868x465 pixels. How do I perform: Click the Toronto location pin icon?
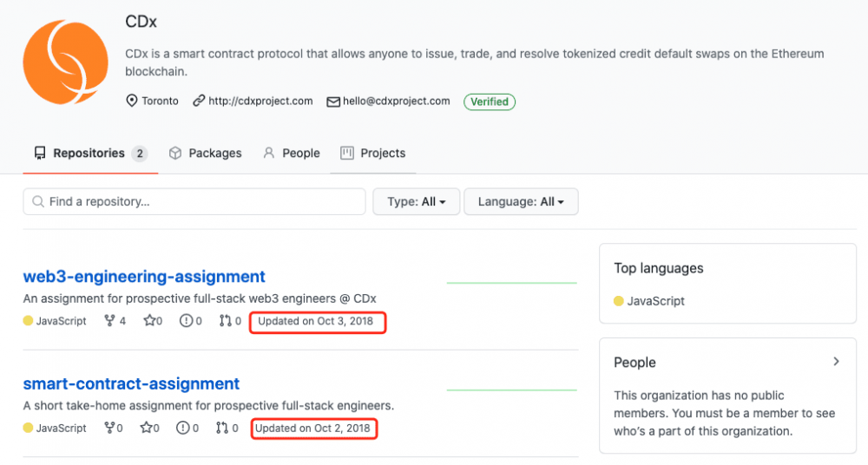(x=132, y=102)
